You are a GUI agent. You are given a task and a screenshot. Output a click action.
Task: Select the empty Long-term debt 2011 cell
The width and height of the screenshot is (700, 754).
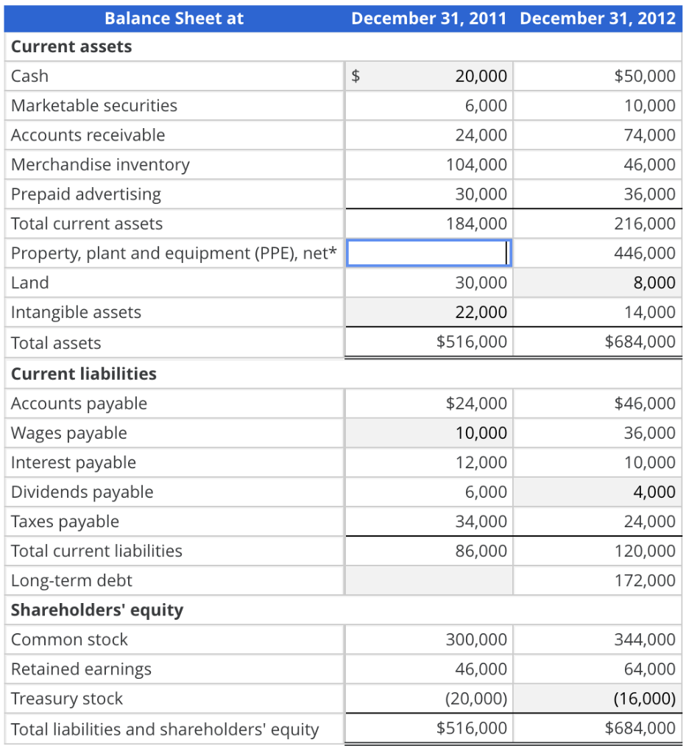[427, 579]
